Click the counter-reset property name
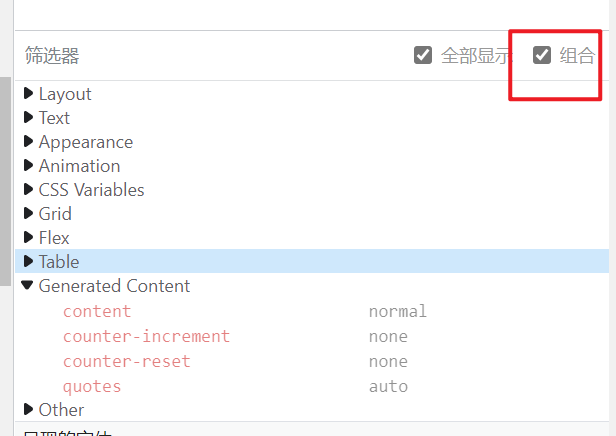This screenshot has height=436, width=616. click(x=126, y=361)
